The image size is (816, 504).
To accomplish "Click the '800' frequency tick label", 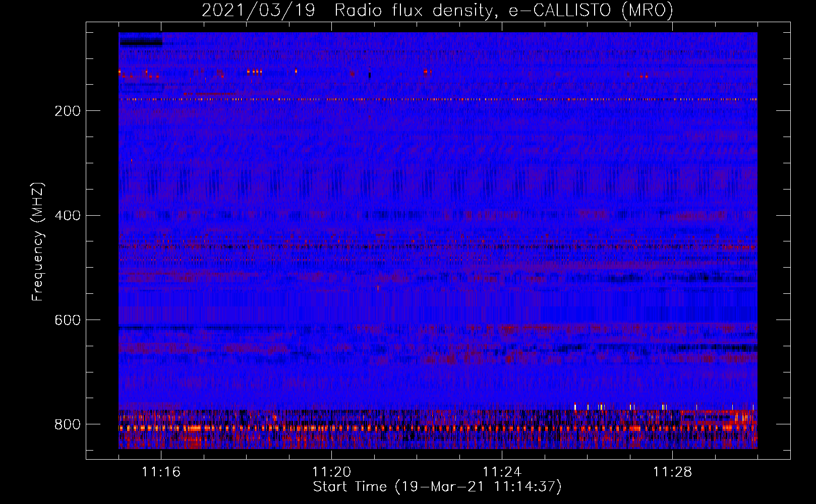I will click(x=68, y=425).
